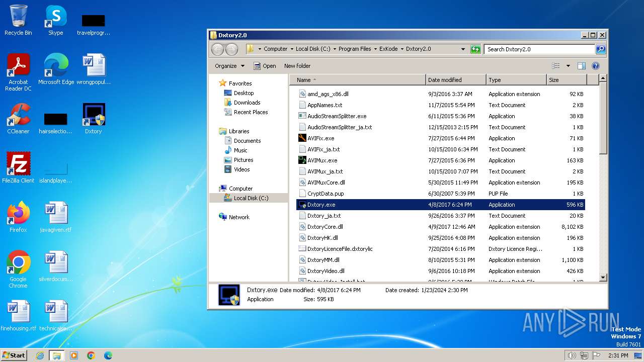The image size is (644, 362).
Task: Click the search magnifier button
Action: point(600,49)
